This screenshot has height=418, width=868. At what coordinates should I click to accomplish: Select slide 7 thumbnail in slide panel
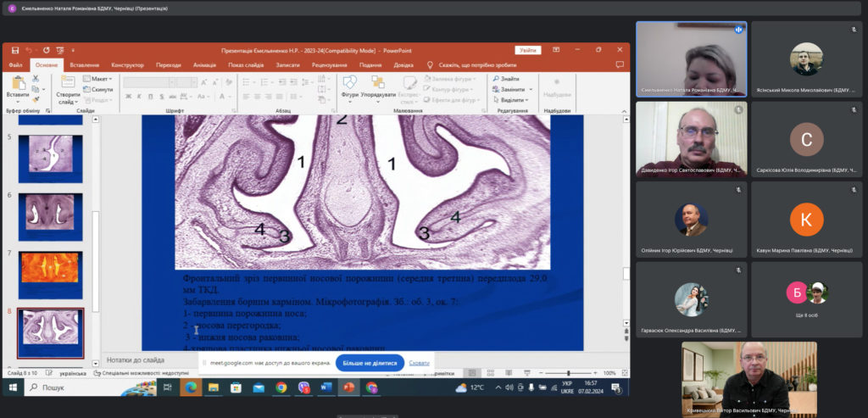point(51,275)
